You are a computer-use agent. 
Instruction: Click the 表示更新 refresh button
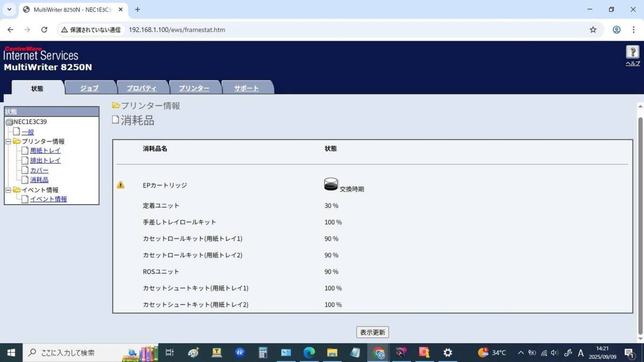pos(372,333)
